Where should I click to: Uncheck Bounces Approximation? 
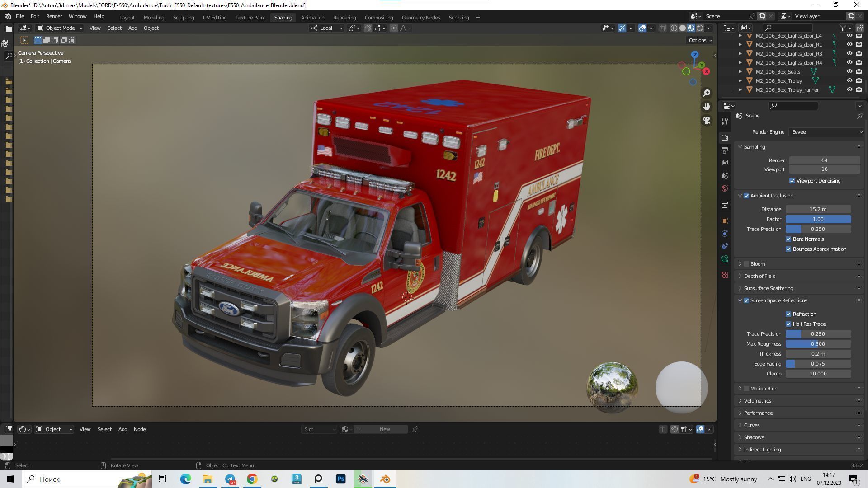pyautogui.click(x=788, y=249)
